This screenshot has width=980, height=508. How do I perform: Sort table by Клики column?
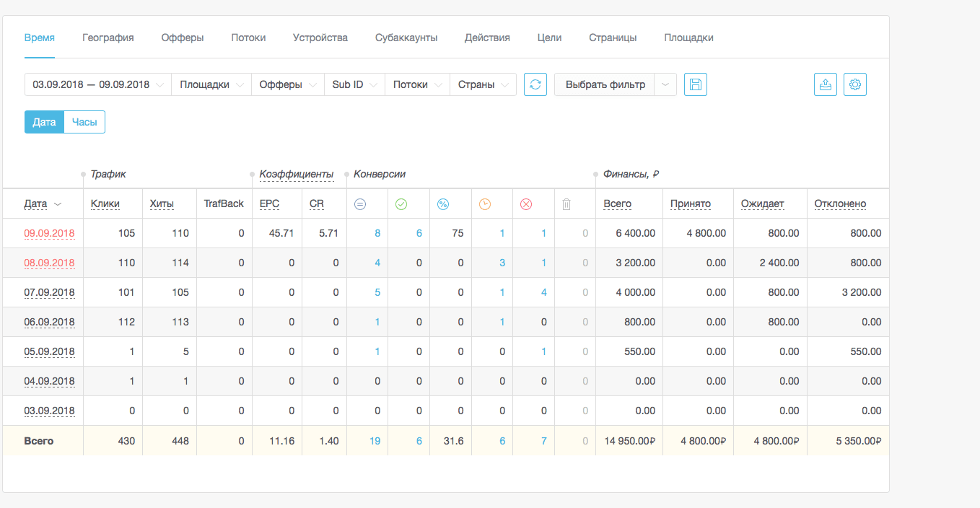pyautogui.click(x=105, y=203)
